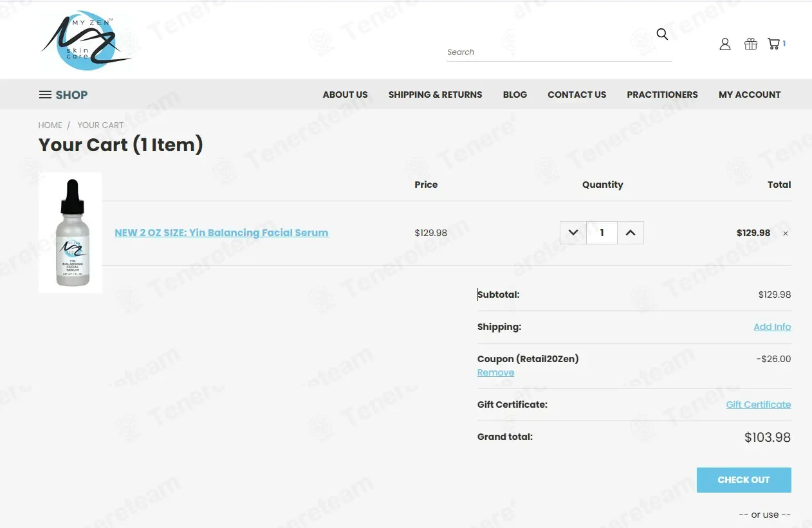Click Add Info for shipping
812x528 pixels.
point(772,327)
